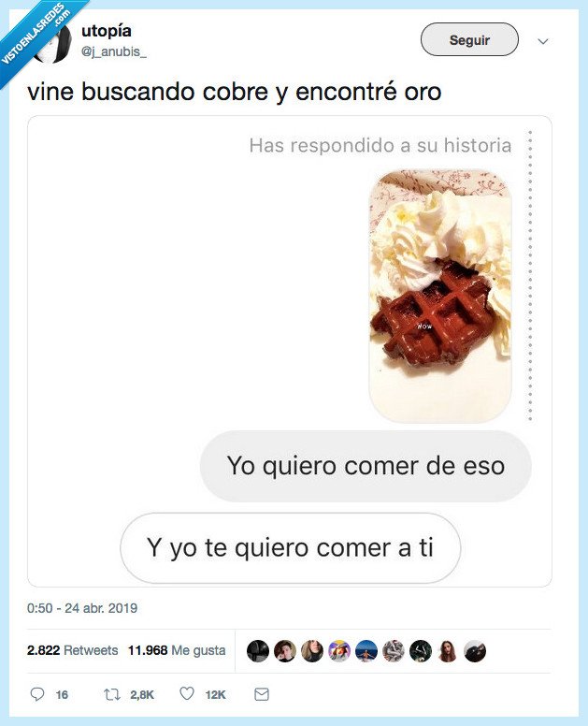This screenshot has height=726, width=588.
Task: Open the utopía profile avatar
Action: click(51, 43)
